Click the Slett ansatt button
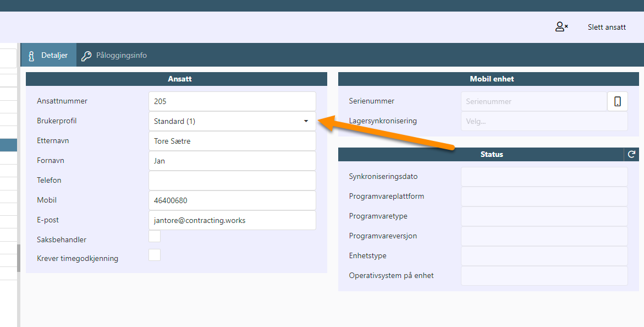The image size is (644, 327). click(x=607, y=27)
